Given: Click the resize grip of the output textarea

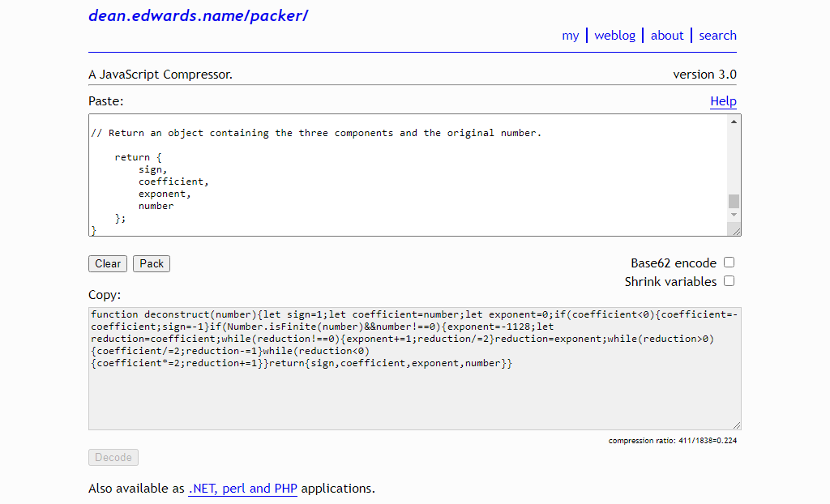Looking at the screenshot, I should click(736, 424).
